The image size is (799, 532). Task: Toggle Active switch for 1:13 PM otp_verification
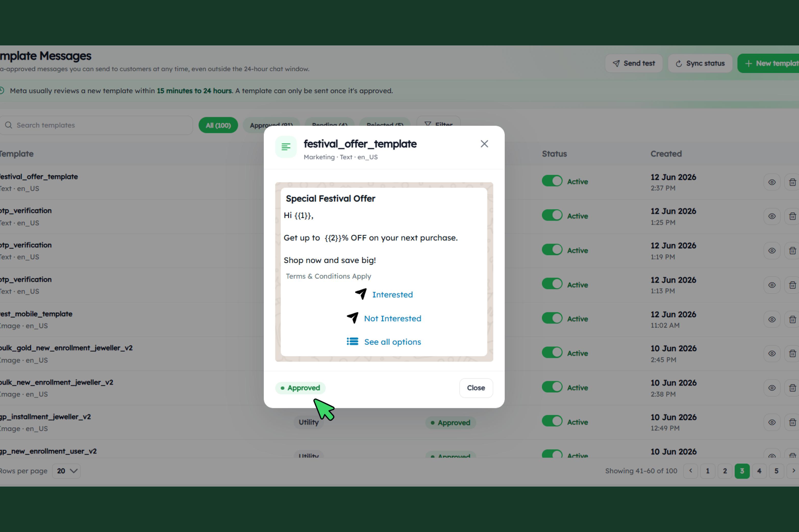click(552, 284)
